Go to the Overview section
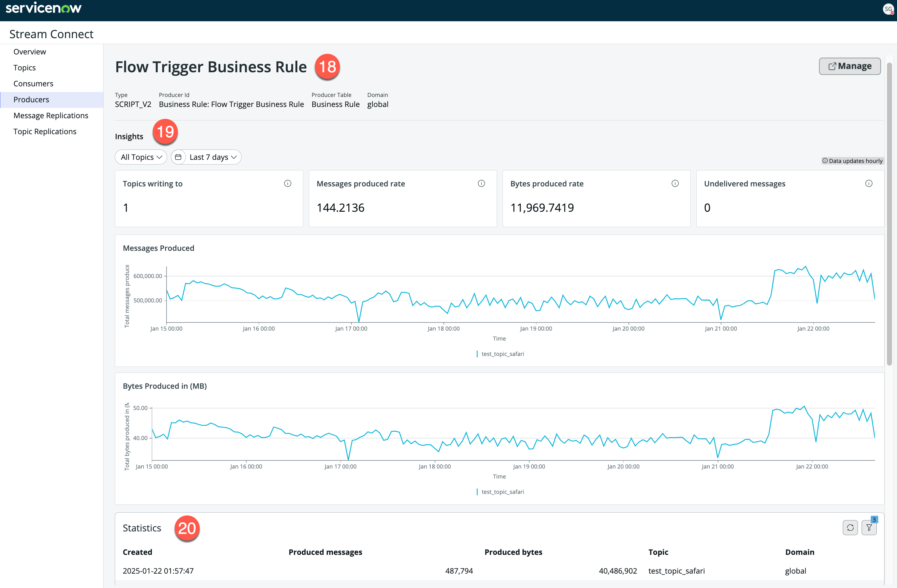Screen dimensions: 897x588 [x=29, y=52]
